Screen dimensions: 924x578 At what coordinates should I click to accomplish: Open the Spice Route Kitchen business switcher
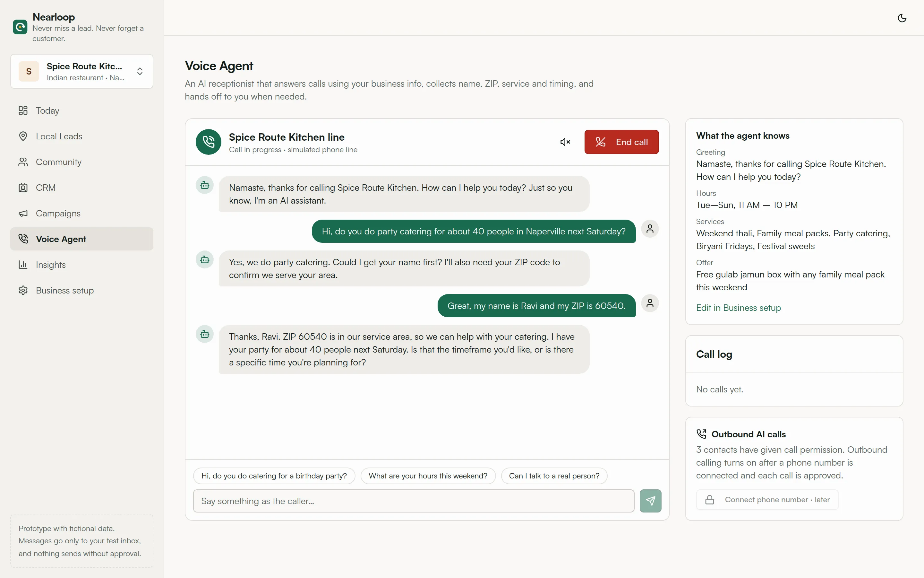pos(82,72)
